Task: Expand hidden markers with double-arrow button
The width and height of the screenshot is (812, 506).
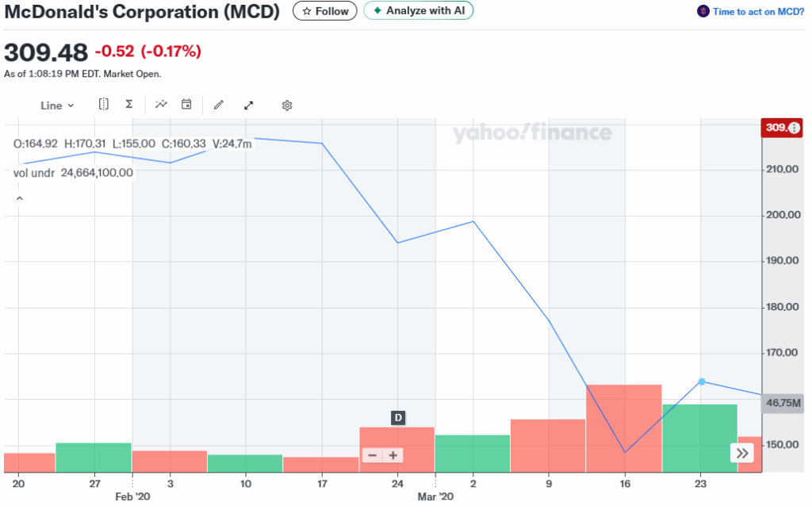Action: [x=741, y=451]
